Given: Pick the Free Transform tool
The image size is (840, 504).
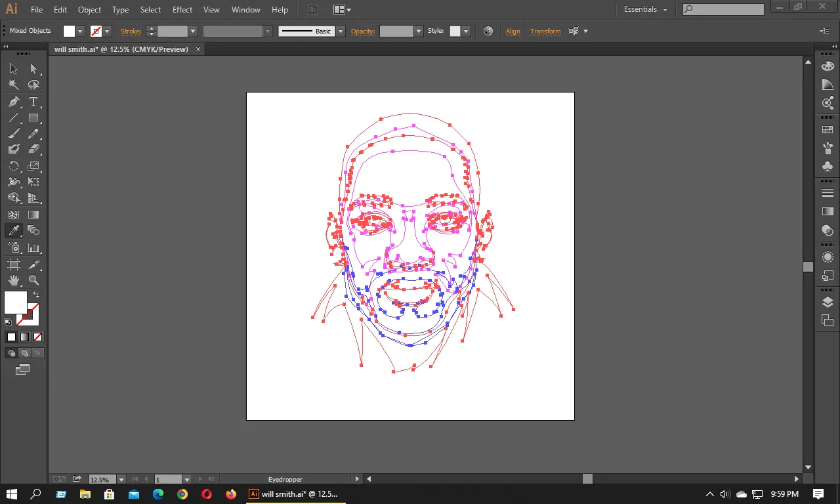Looking at the screenshot, I should click(33, 182).
